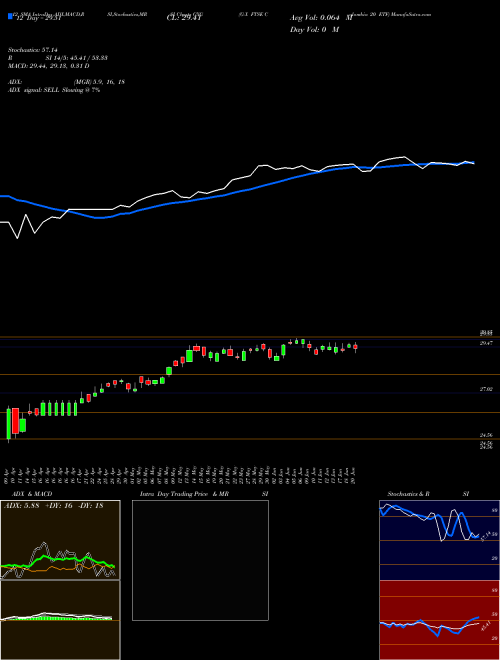500x660 pixels.
Task: Click the 'Day Vol: 0 M' label
Action: tap(314, 30)
